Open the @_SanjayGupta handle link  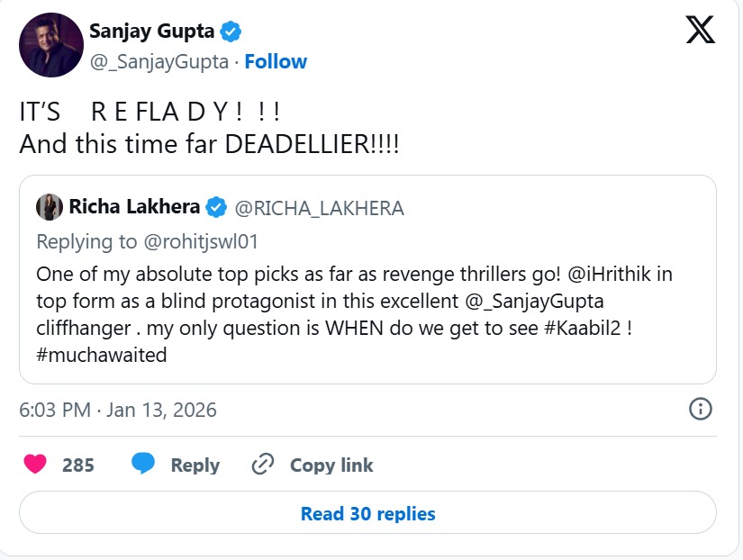click(159, 61)
